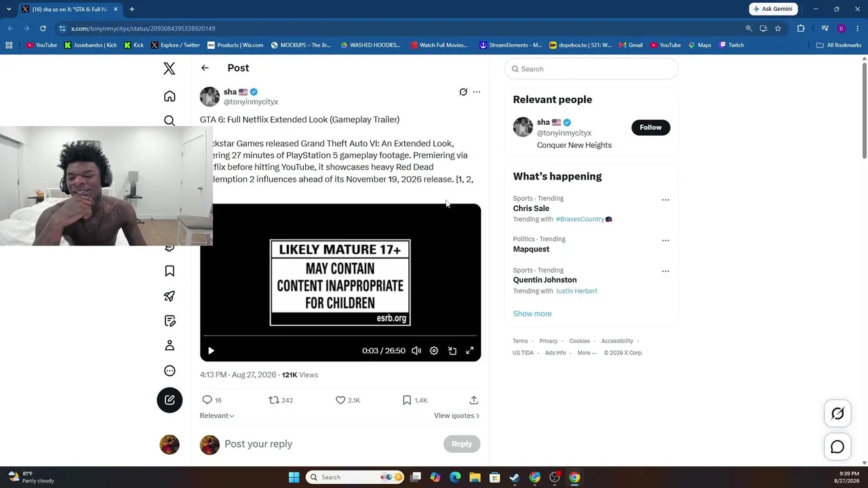Image resolution: width=868 pixels, height=488 pixels.
Task: Open Articles icon in the X sidebar
Action: (170, 321)
